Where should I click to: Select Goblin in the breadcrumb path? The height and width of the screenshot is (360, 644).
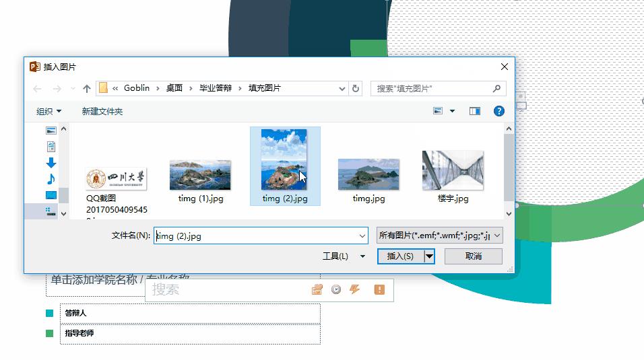[137, 88]
